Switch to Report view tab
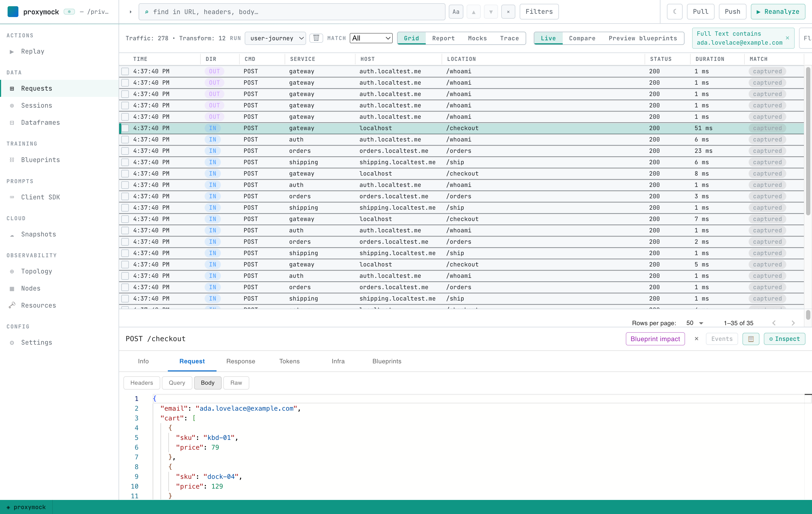 click(x=443, y=38)
